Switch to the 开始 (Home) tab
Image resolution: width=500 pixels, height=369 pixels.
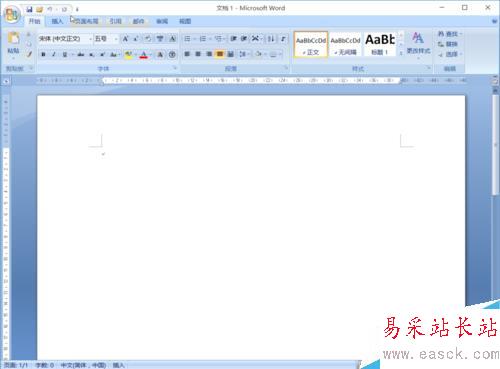pos(34,21)
